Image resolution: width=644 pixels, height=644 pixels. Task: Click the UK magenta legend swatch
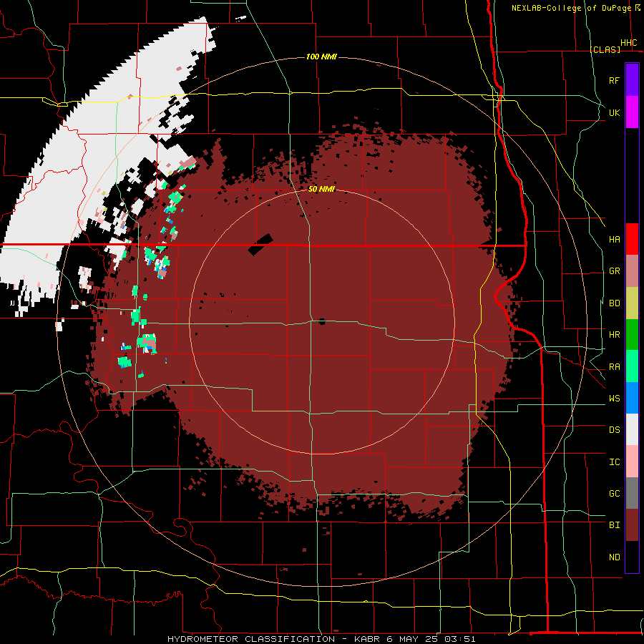click(x=632, y=112)
